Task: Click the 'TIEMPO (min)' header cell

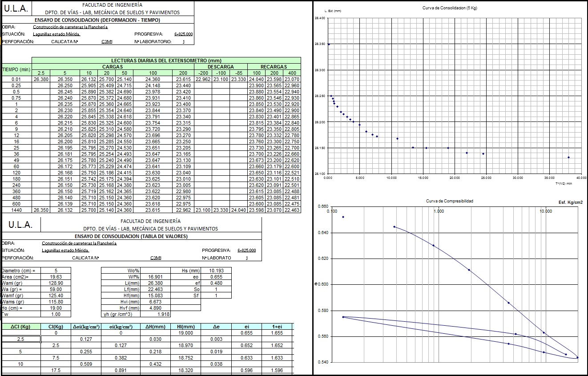Action: [16, 70]
